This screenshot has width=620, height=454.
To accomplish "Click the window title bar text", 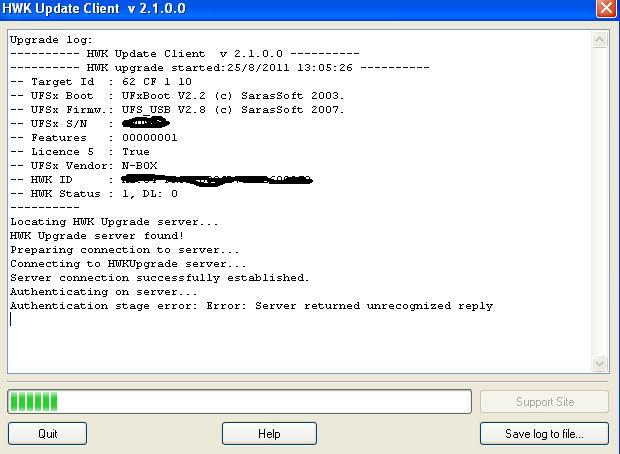I will 94,8.
